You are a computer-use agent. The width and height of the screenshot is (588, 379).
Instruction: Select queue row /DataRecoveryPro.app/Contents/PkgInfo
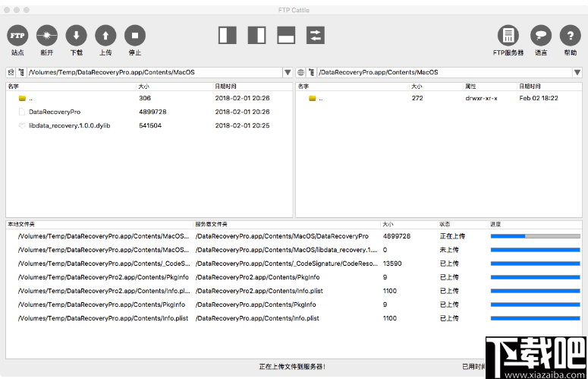pos(294,305)
